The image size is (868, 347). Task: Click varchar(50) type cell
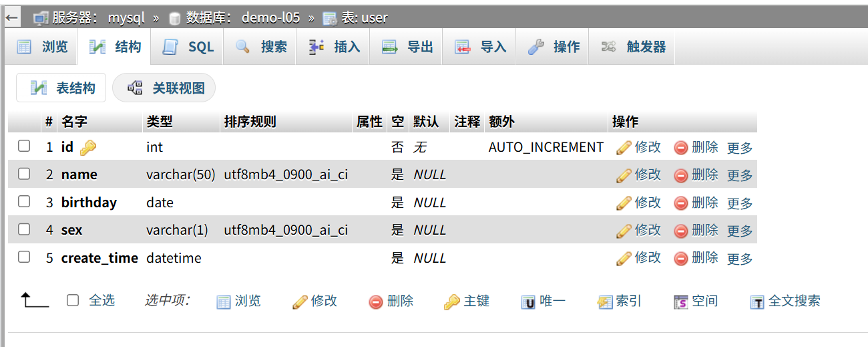click(x=181, y=175)
